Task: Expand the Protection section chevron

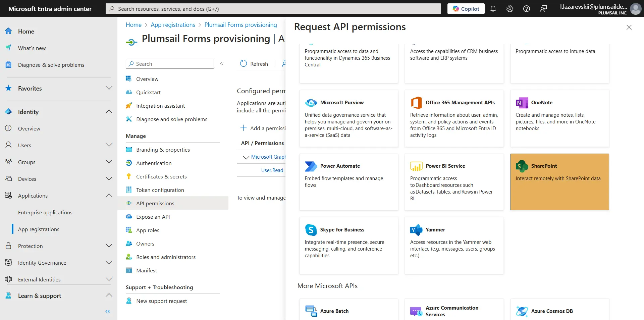Action: pos(109,246)
